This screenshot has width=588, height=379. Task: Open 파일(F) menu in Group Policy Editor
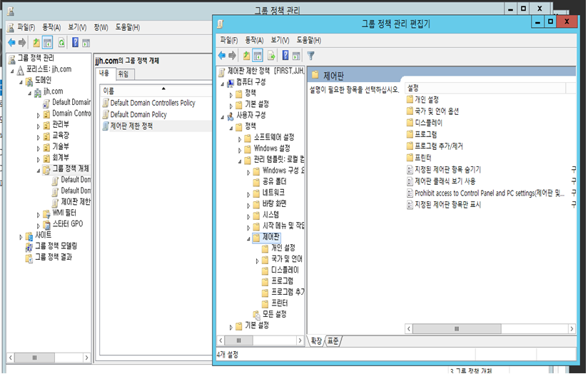click(229, 40)
